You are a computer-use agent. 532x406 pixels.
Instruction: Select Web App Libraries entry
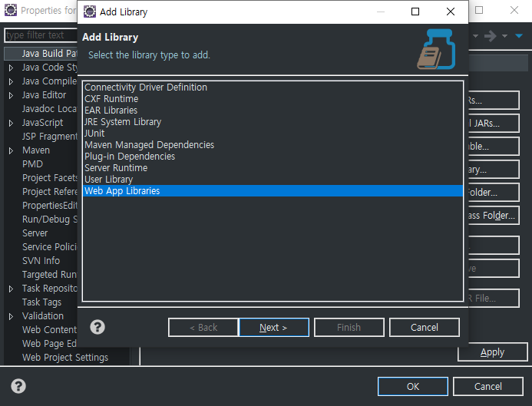pos(273,190)
